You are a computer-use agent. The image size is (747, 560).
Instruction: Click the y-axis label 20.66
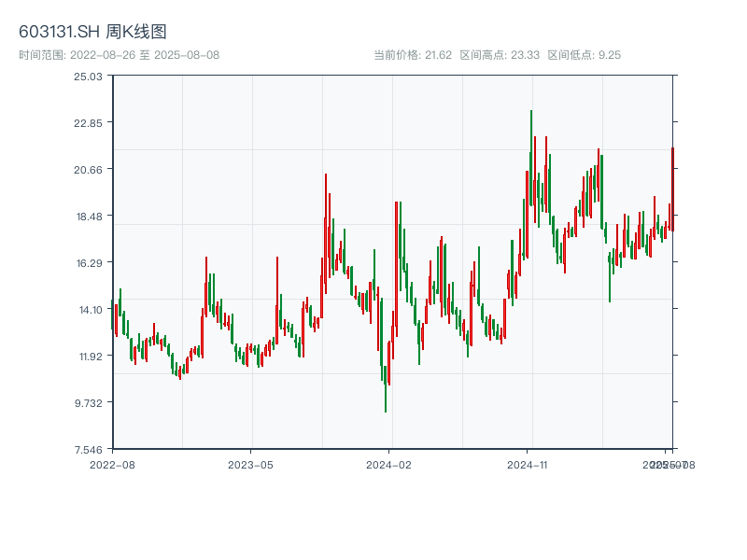(88, 170)
